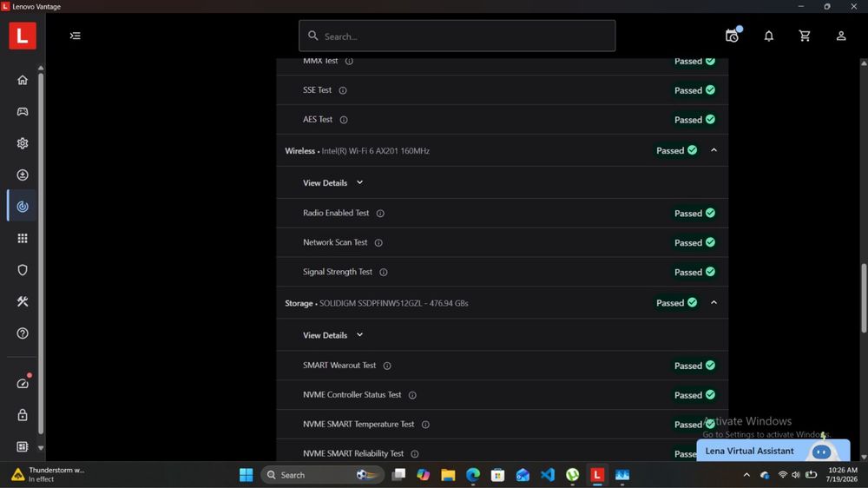Open Lena Virtual Assistant chat
The height and width of the screenshot is (488, 868).
pyautogui.click(x=773, y=451)
